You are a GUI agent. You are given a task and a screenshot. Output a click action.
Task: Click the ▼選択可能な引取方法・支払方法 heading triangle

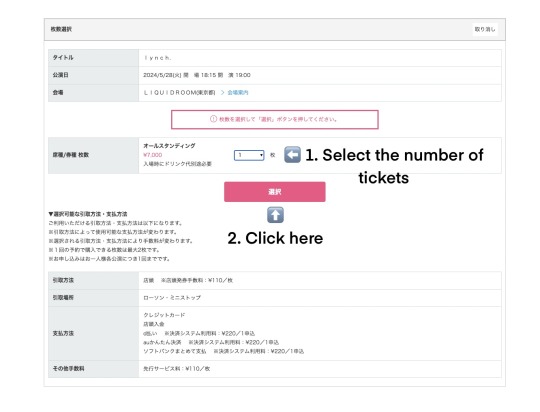51,214
